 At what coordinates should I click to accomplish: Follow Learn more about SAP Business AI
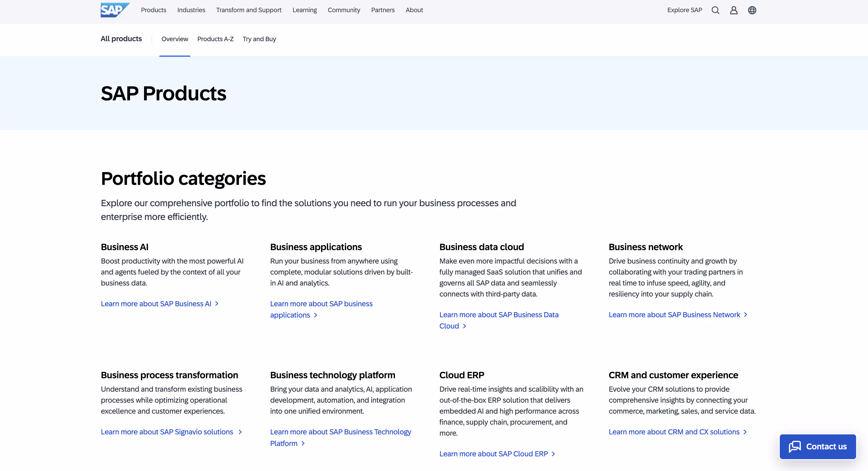159,304
